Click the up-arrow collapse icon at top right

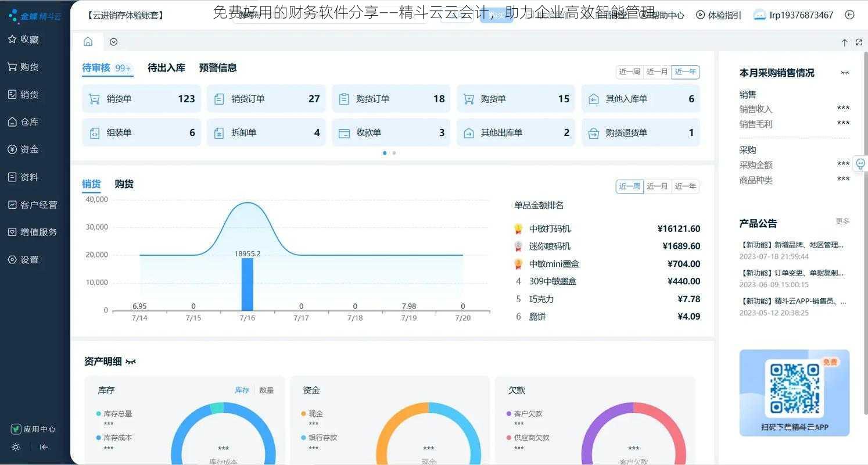point(845,42)
